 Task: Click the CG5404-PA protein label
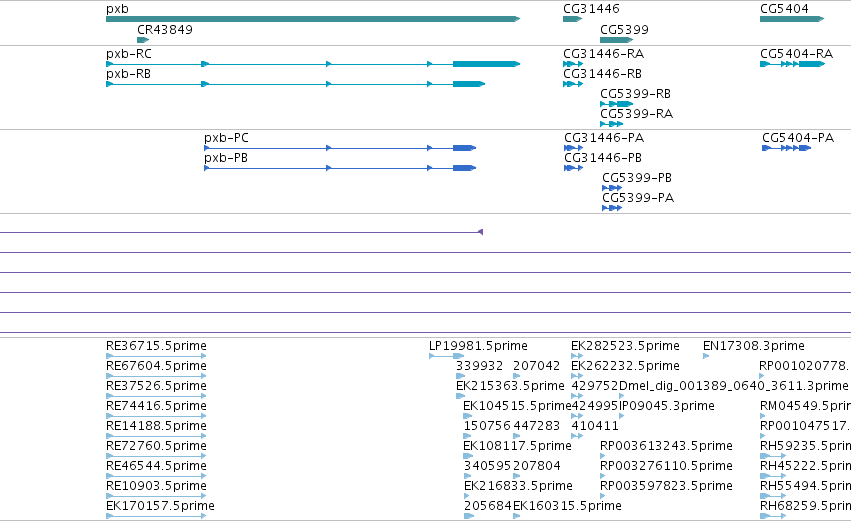click(x=798, y=138)
